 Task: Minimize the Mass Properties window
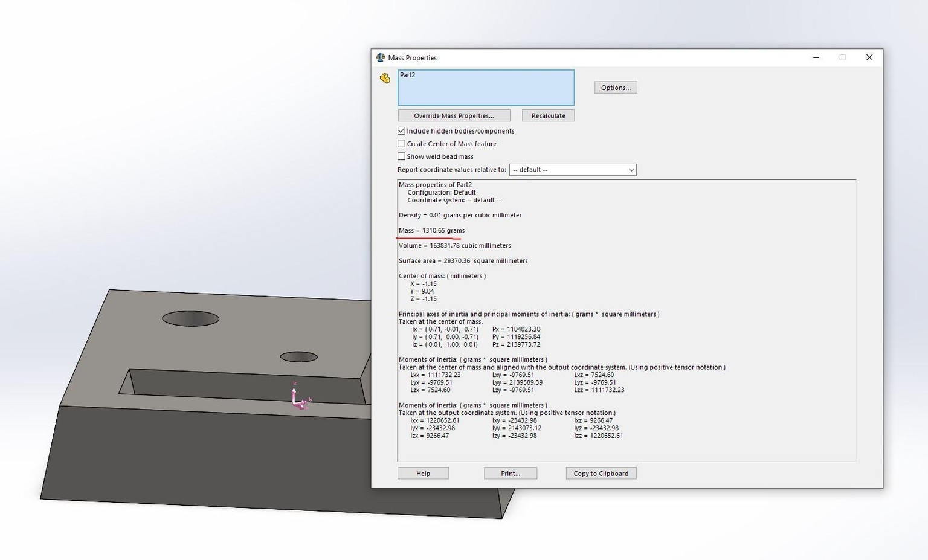point(816,57)
